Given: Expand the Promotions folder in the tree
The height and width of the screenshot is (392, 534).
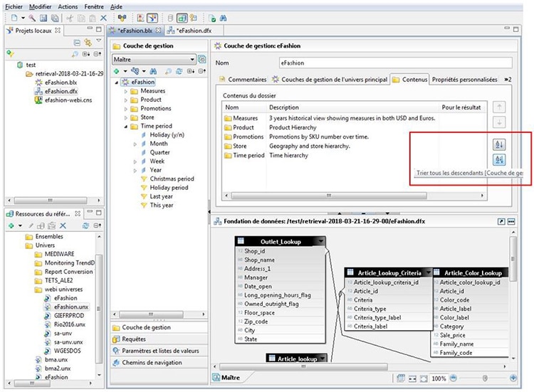Looking at the screenshot, I should click(125, 109).
